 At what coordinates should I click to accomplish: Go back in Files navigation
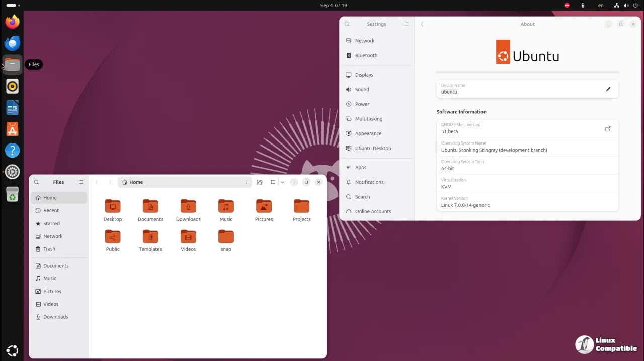97,182
